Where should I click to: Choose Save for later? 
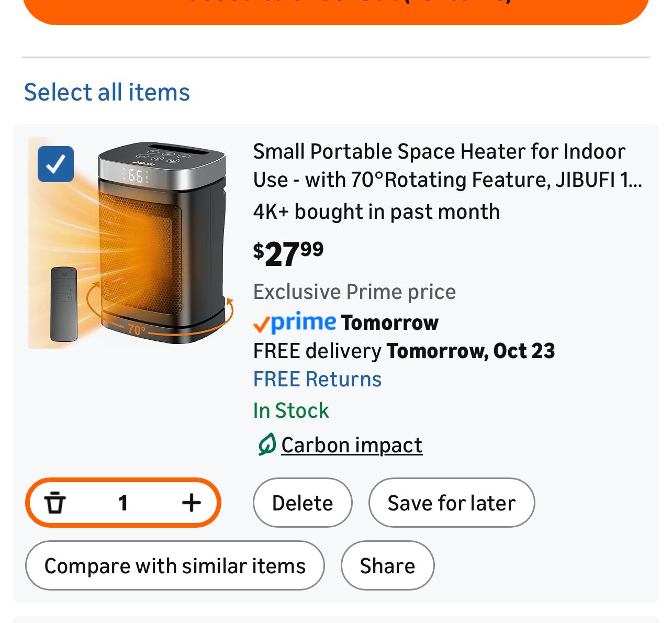pos(451,503)
